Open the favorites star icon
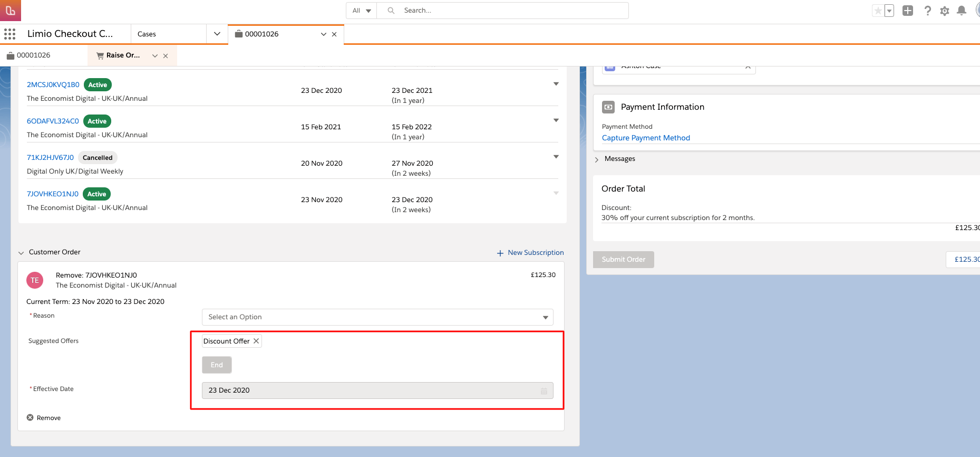The image size is (980, 457). click(878, 11)
